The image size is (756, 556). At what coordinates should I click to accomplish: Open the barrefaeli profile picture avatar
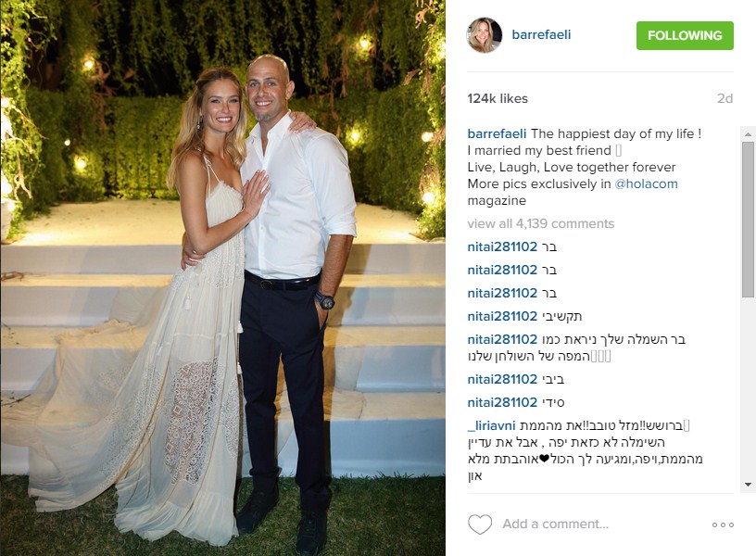(485, 35)
